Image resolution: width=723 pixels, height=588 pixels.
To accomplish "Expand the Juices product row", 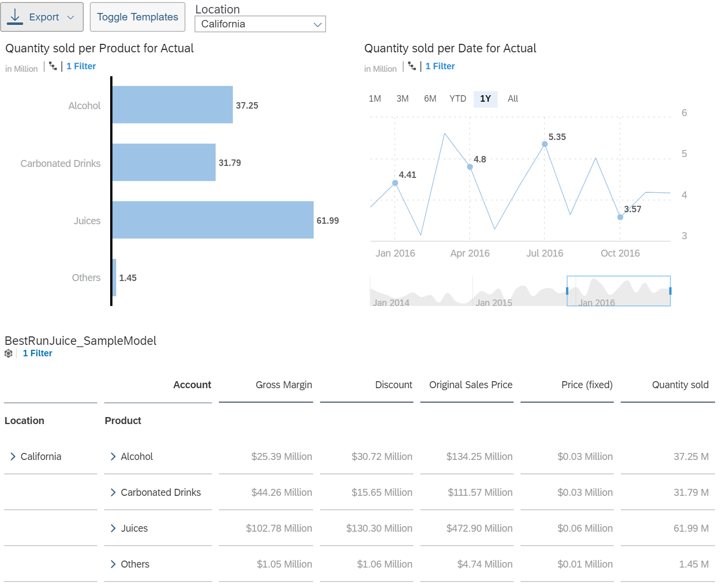I will tap(113, 528).
